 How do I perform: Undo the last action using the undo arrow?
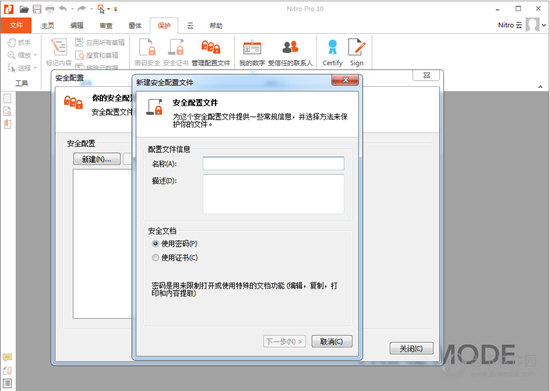coord(63,9)
